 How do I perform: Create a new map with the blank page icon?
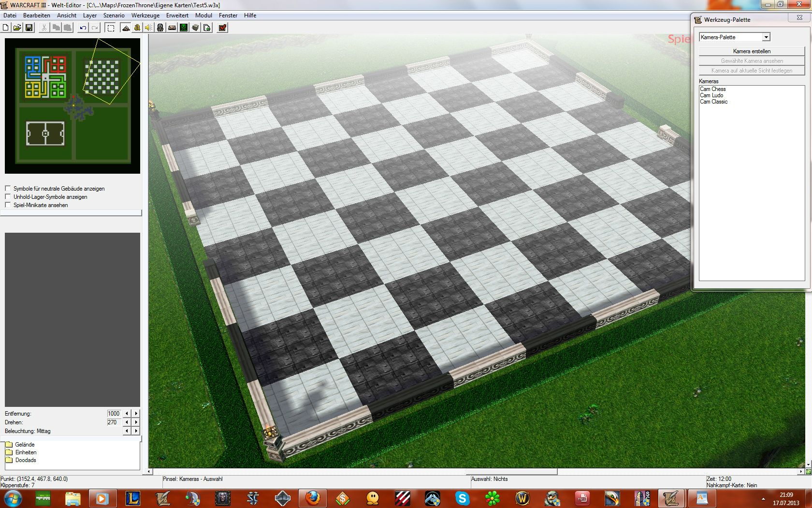point(6,28)
